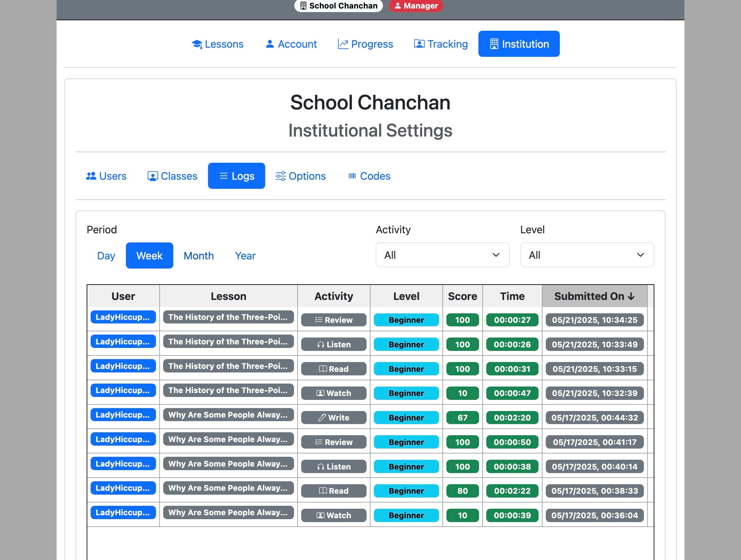Set period filter to Month
Image resolution: width=741 pixels, height=560 pixels.
point(198,255)
